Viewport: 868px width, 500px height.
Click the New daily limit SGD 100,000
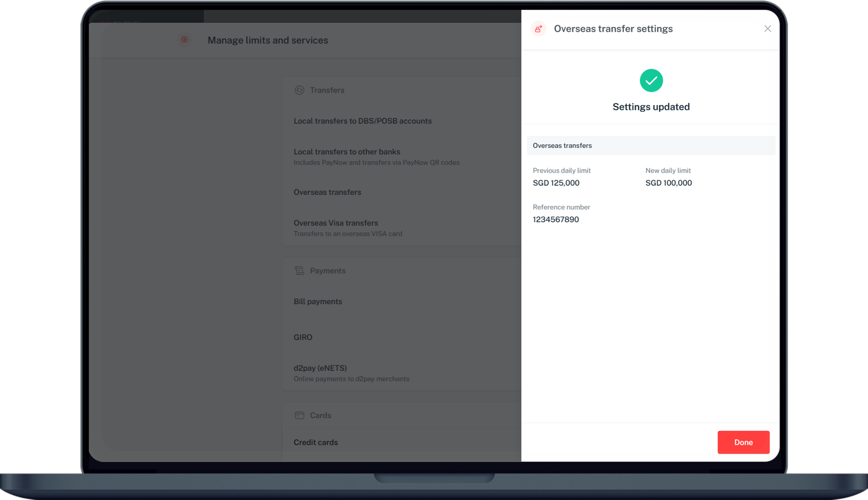point(668,183)
